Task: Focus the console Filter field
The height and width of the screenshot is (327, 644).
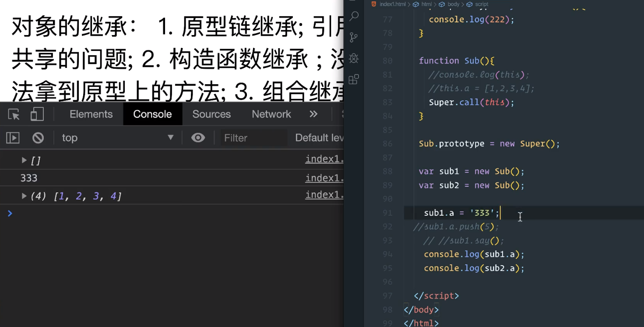Action: pyautogui.click(x=254, y=138)
